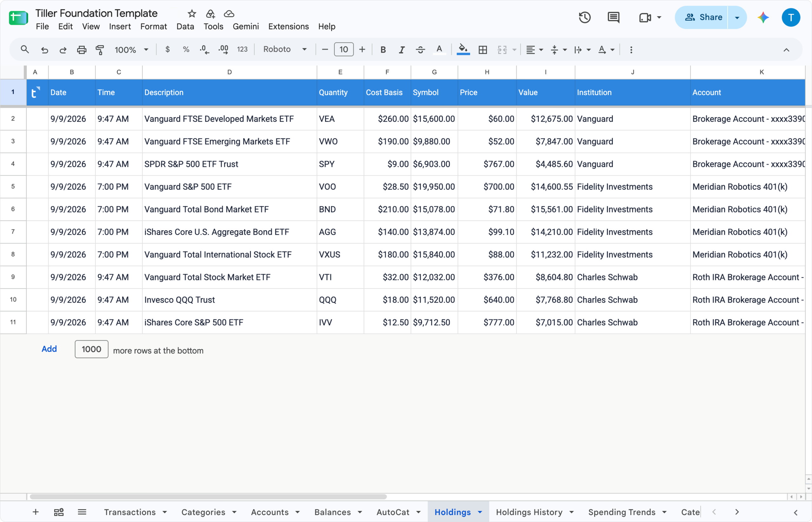Toggle strikethrough formatting
Viewport: 812px width, 522px height.
420,50
